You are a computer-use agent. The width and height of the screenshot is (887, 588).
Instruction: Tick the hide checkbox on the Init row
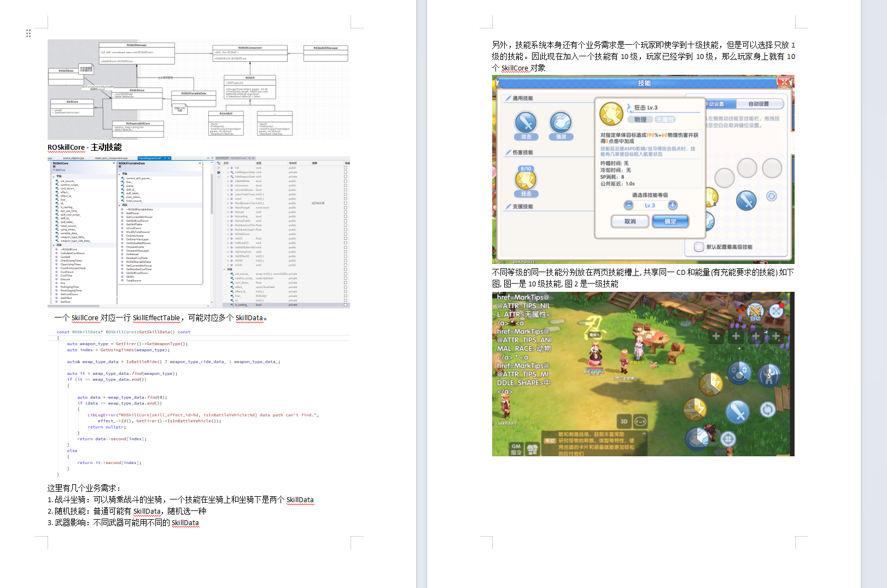pyautogui.click(x=346, y=168)
